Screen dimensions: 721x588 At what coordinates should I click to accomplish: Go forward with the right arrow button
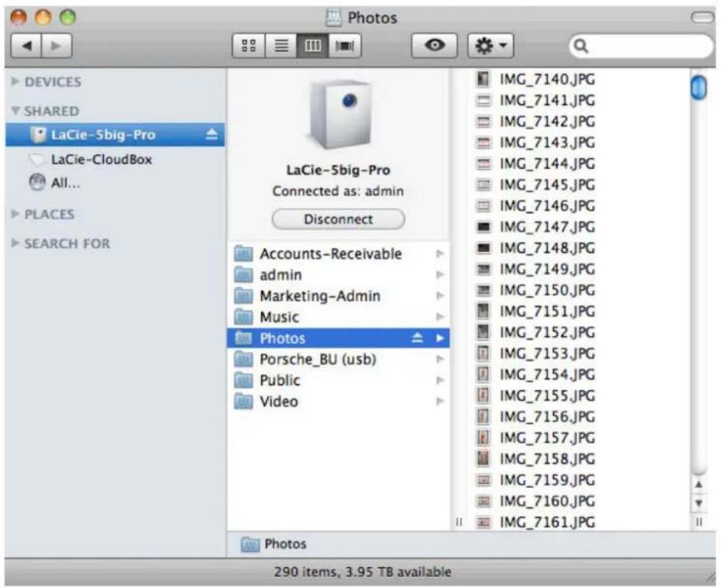pos(56,46)
